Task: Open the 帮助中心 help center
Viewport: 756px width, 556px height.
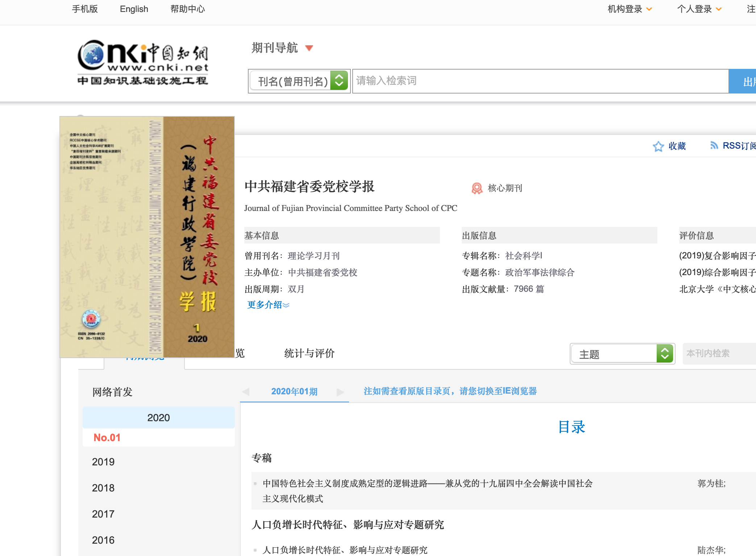Action: pyautogui.click(x=188, y=9)
